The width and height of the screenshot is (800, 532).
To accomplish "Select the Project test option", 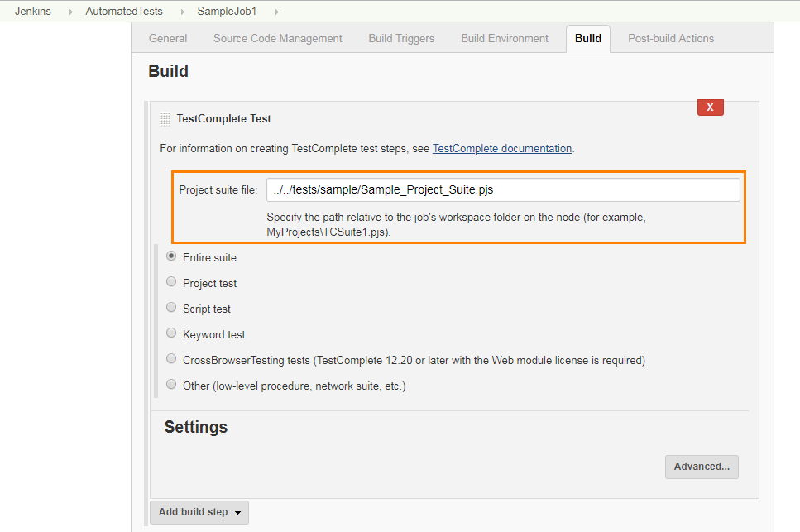I will [x=170, y=282].
